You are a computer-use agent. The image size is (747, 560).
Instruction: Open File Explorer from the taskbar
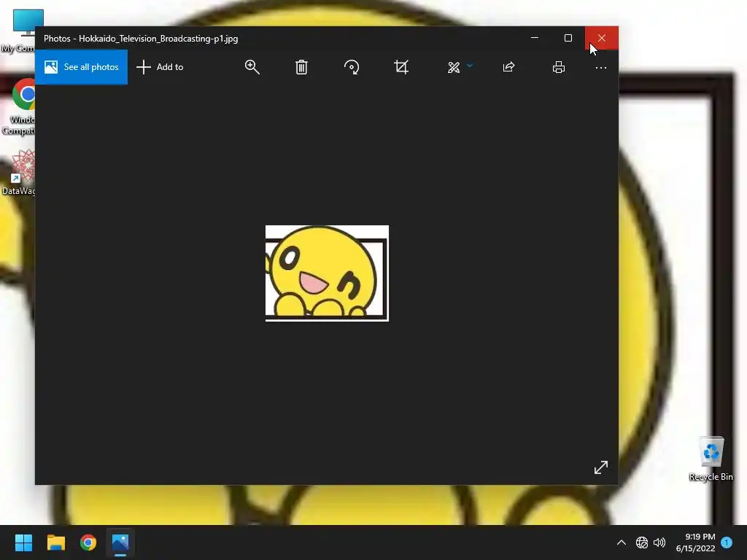click(x=55, y=542)
